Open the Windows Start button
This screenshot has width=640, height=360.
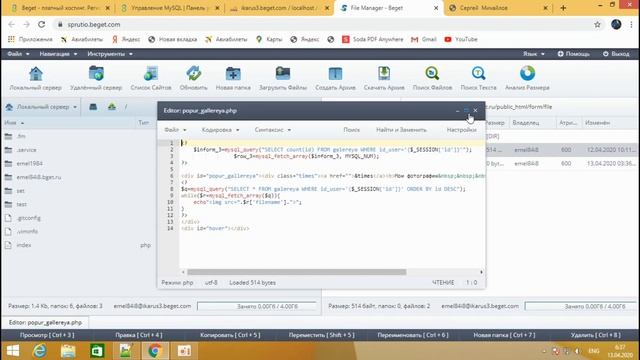coord(13,351)
